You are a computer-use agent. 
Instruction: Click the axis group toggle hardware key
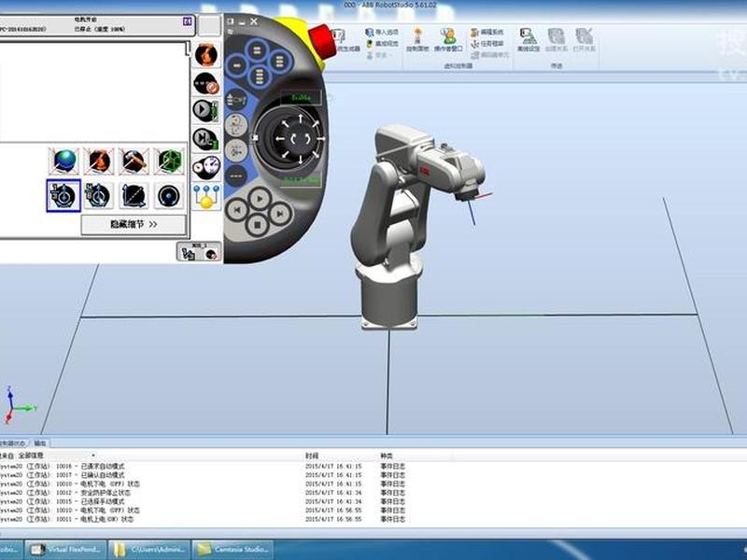[235, 151]
